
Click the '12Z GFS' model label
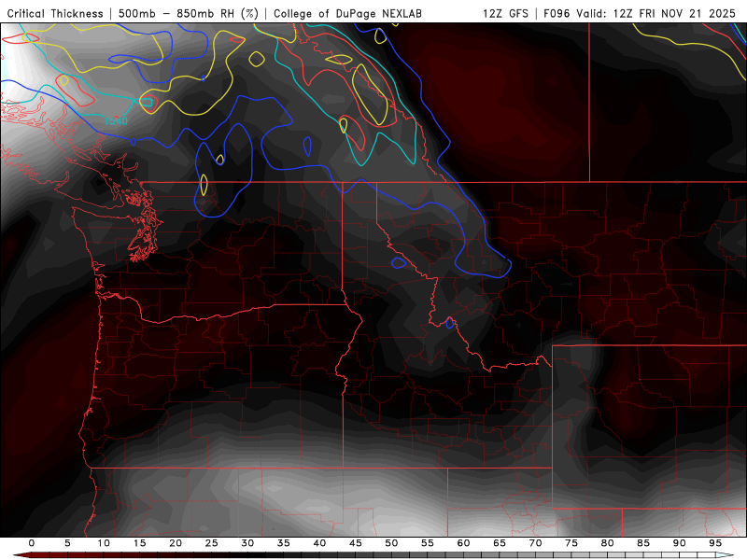(505, 13)
